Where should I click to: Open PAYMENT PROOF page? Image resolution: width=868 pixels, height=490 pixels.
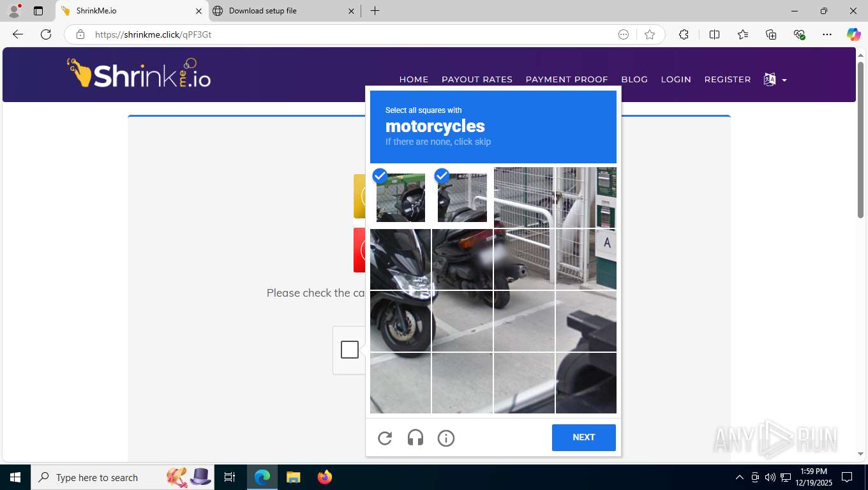pyautogui.click(x=567, y=80)
